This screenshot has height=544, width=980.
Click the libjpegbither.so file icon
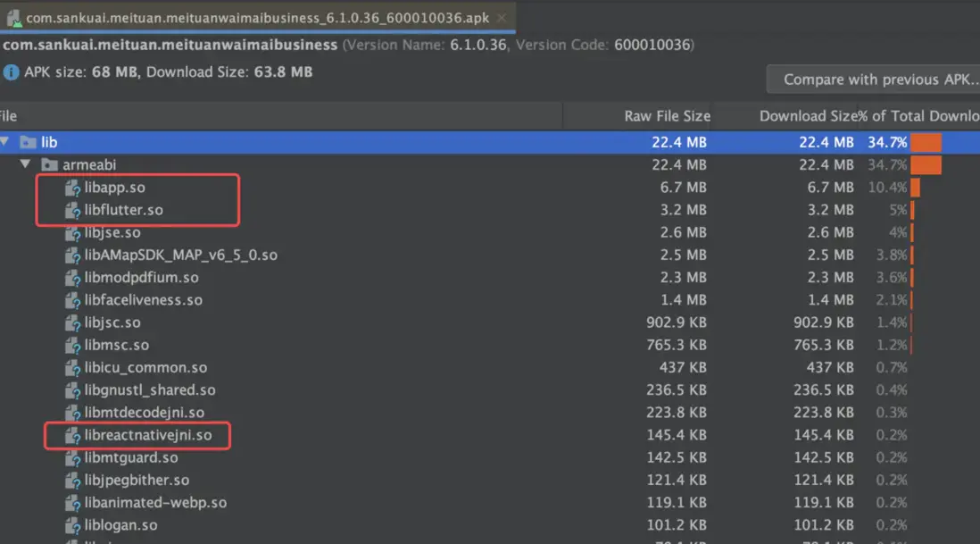click(x=72, y=481)
